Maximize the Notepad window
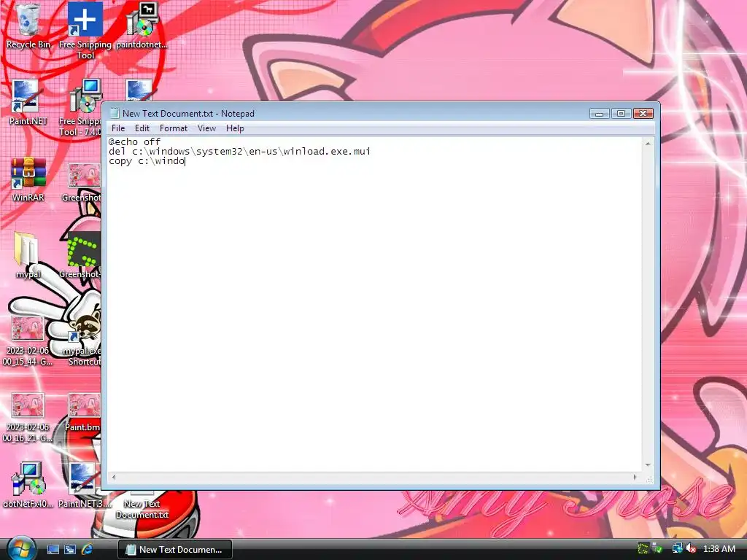 621,113
